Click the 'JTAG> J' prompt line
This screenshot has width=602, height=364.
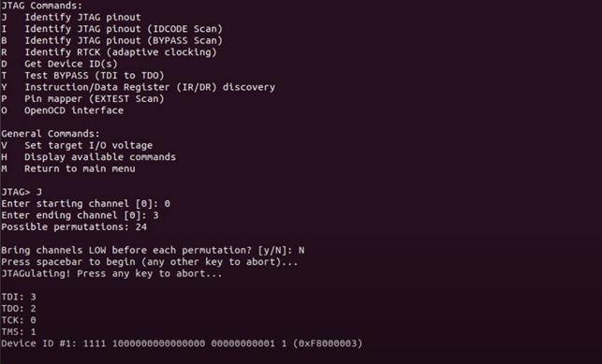22,192
